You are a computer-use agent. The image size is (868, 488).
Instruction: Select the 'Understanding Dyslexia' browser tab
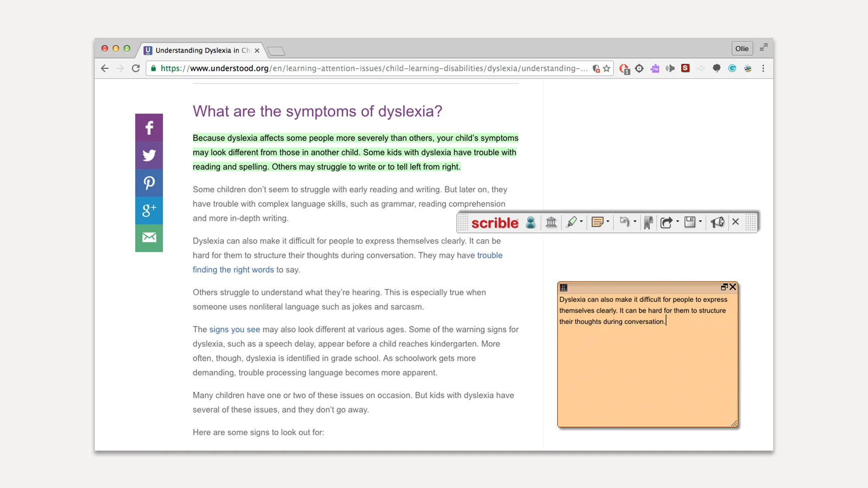201,50
